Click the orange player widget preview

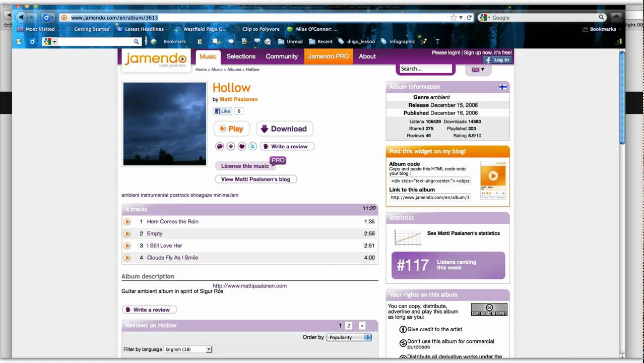click(493, 180)
